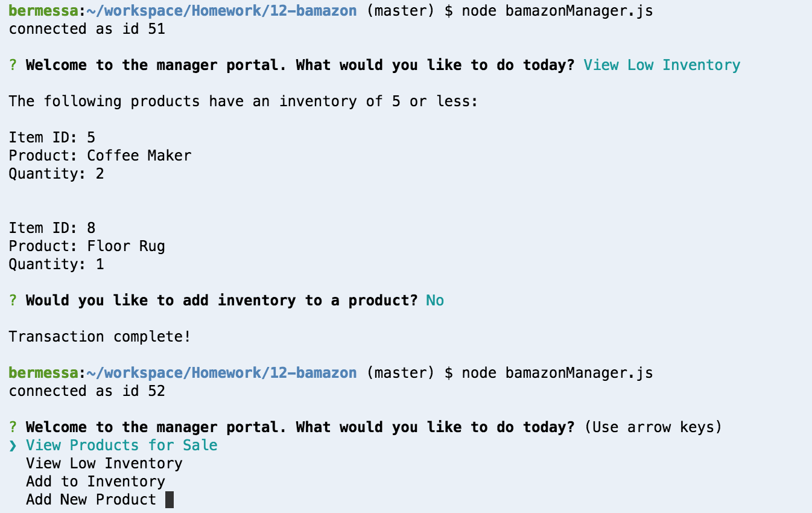Image resolution: width=812 pixels, height=513 pixels.
Task: Pick the Add to Inventory option
Action: pyautogui.click(x=95, y=482)
